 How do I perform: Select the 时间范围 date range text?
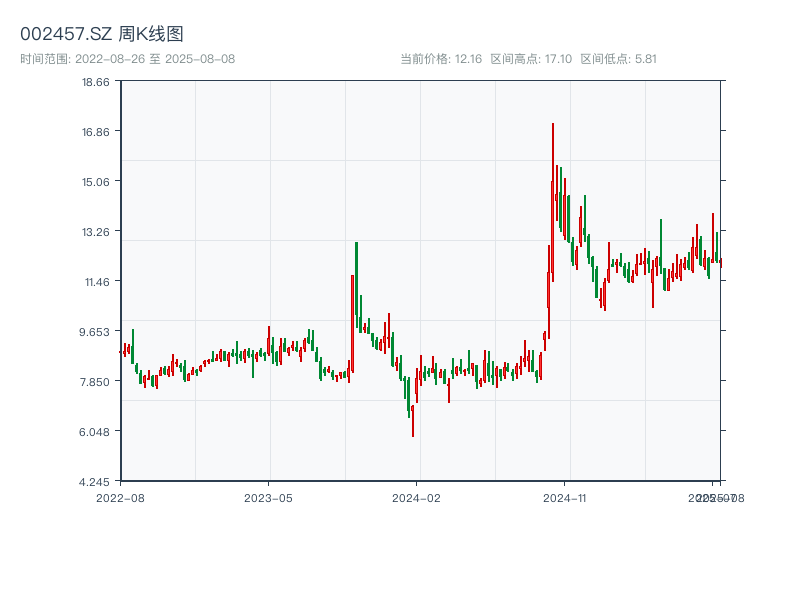pos(127,59)
